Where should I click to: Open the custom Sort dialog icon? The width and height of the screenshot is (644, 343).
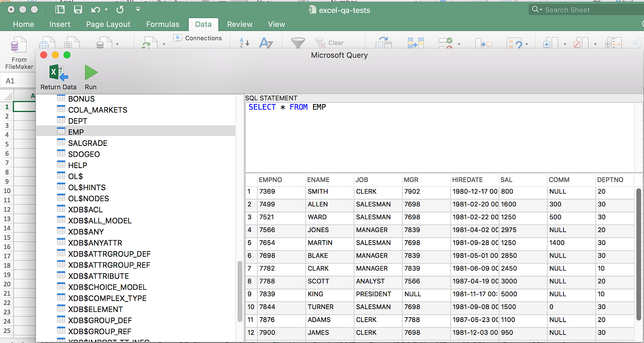pos(266,42)
